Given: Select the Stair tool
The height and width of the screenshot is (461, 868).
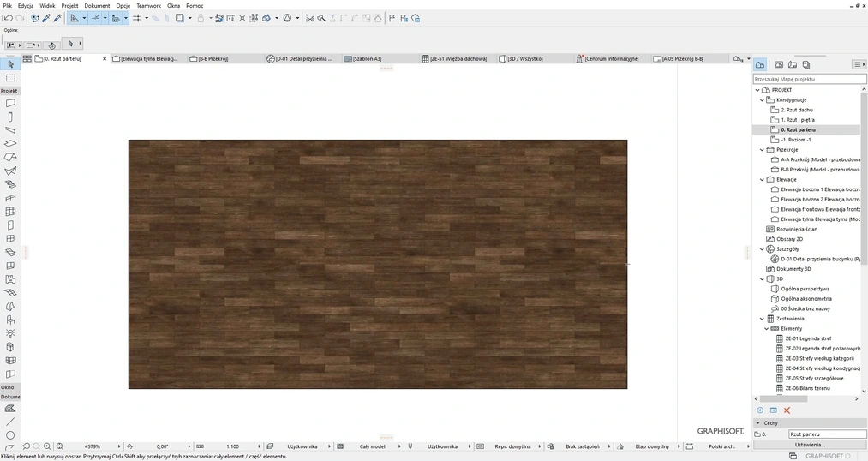Looking at the screenshot, I should (x=10, y=184).
